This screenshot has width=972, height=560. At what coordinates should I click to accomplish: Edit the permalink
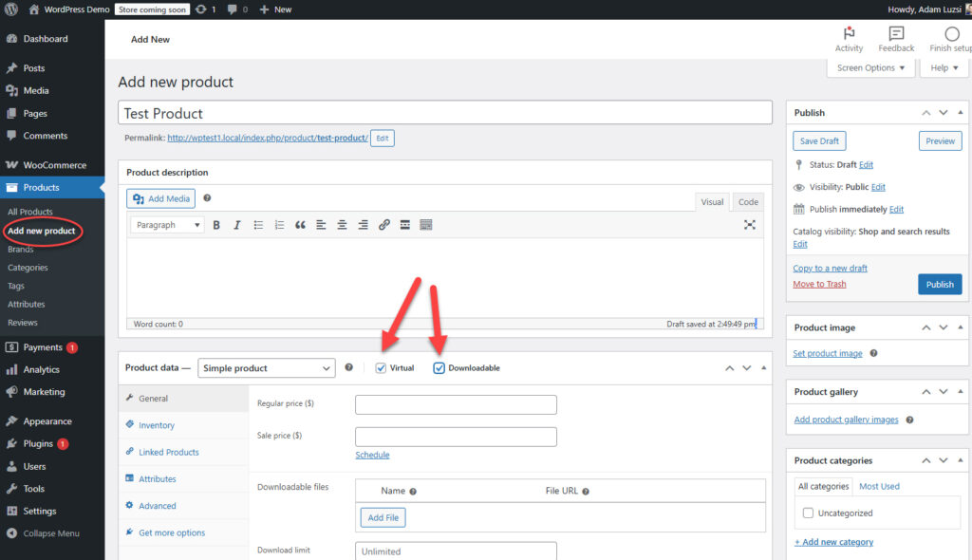[x=382, y=139]
